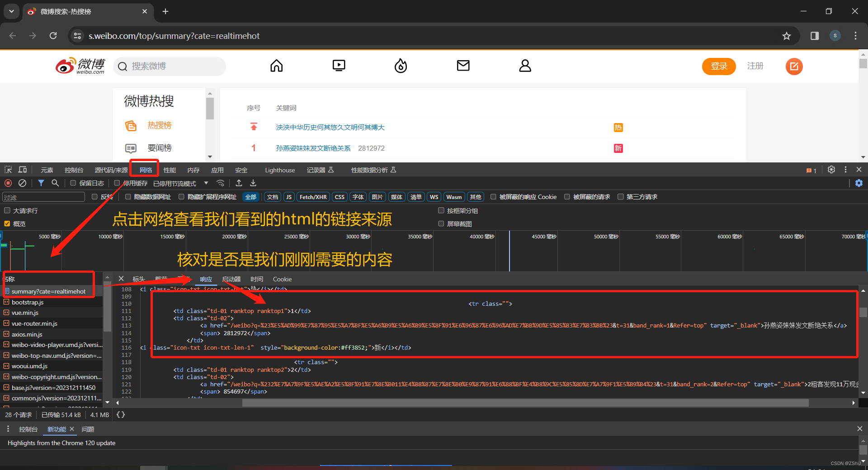Open the Weibo home icon

[277, 66]
